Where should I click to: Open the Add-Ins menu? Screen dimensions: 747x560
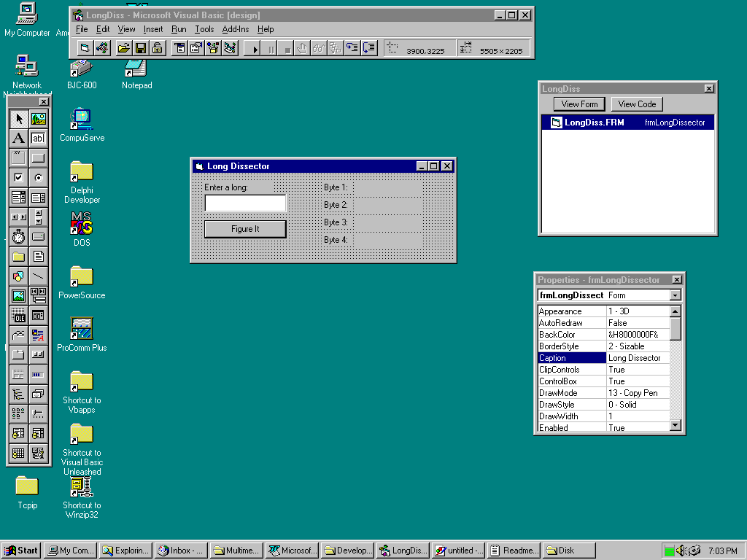tap(235, 29)
